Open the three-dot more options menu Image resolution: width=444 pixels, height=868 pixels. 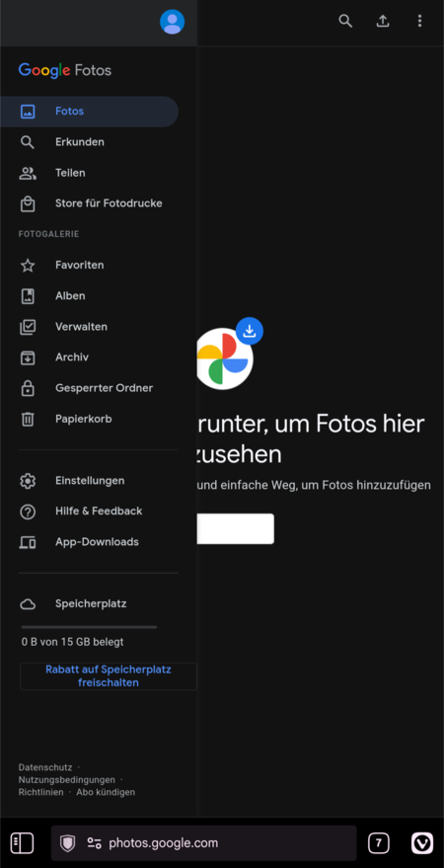(x=419, y=21)
